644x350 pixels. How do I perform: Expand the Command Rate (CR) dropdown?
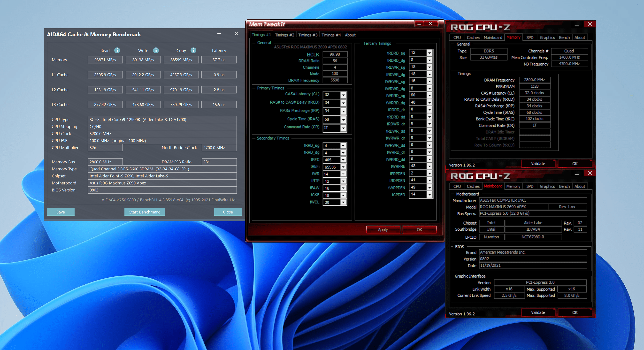[x=344, y=128]
